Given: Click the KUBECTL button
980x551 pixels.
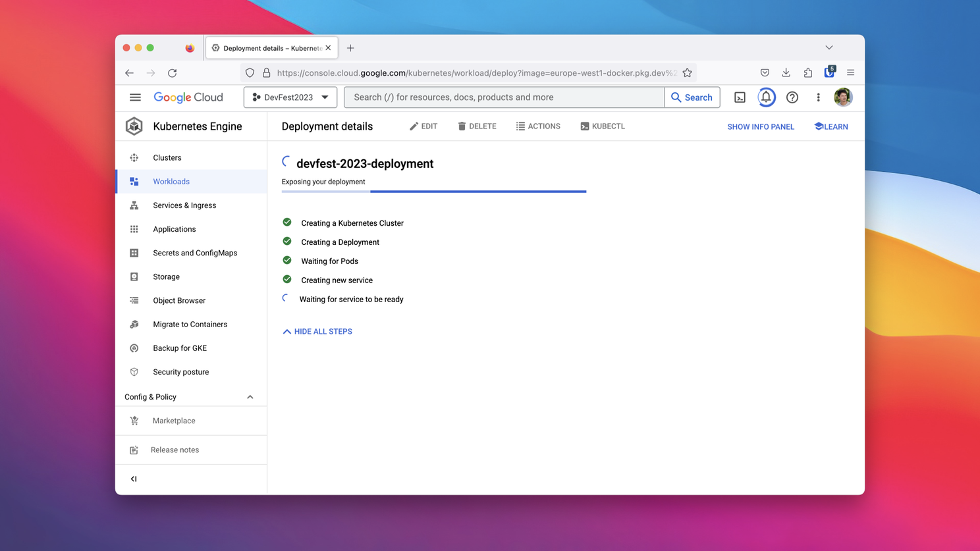Looking at the screenshot, I should [x=603, y=126].
